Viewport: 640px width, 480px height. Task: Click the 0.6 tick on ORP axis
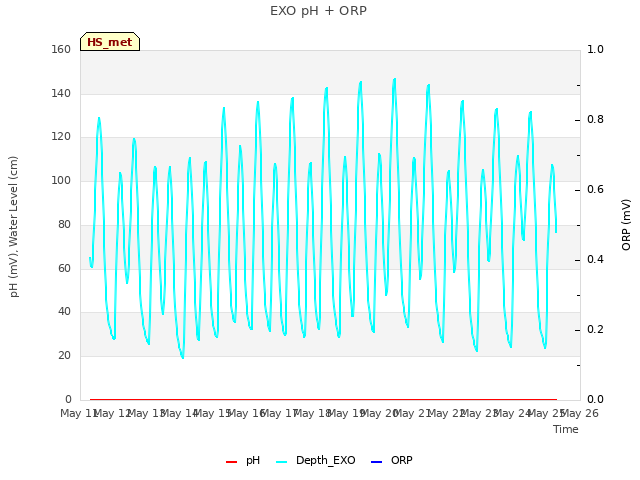[595, 189]
